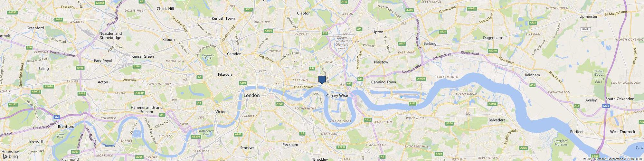Click the Bing logo
Viewport: 644px width, 161px height.
11,156
